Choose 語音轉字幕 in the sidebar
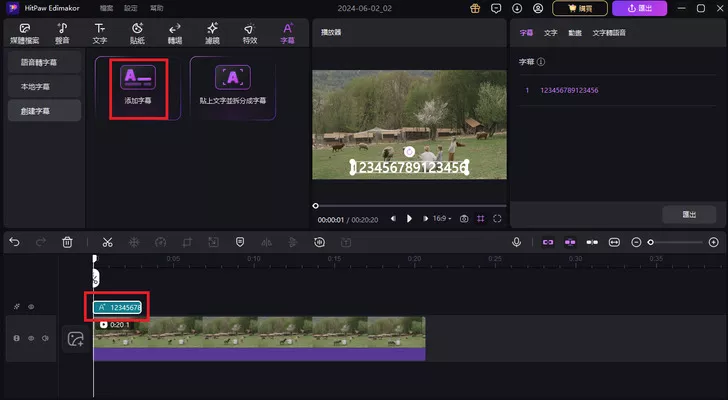The height and width of the screenshot is (400, 728). click(x=45, y=62)
